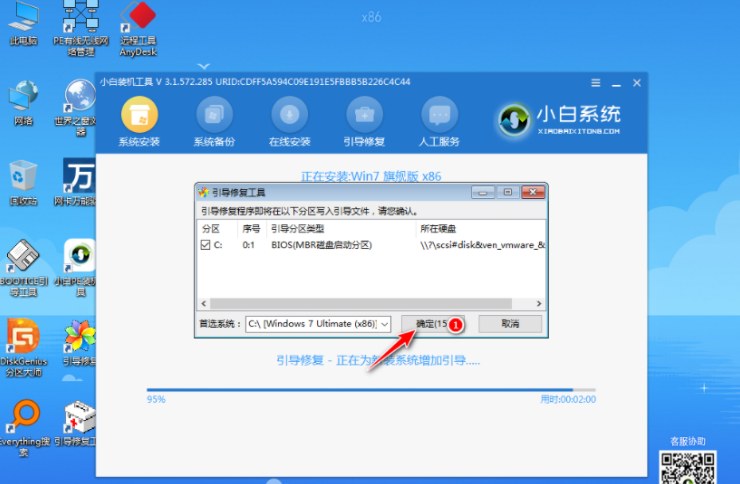Screen dimensions: 740x484
Task: Click the installation progress bar
Action: [360, 390]
